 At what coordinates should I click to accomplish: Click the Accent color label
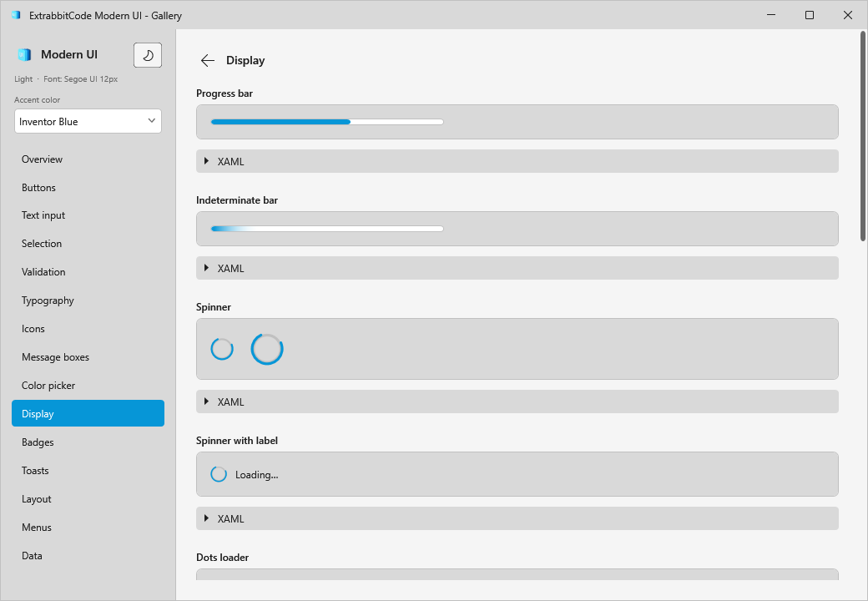pos(37,99)
